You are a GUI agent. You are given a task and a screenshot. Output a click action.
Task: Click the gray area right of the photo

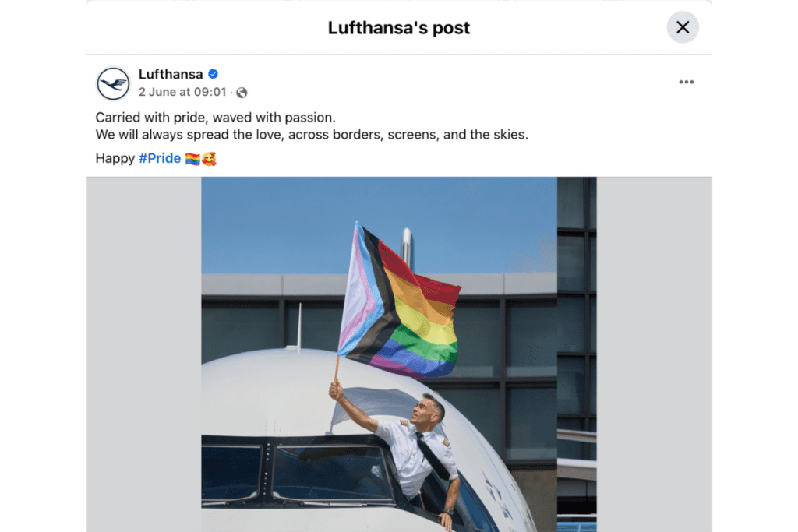(654, 354)
